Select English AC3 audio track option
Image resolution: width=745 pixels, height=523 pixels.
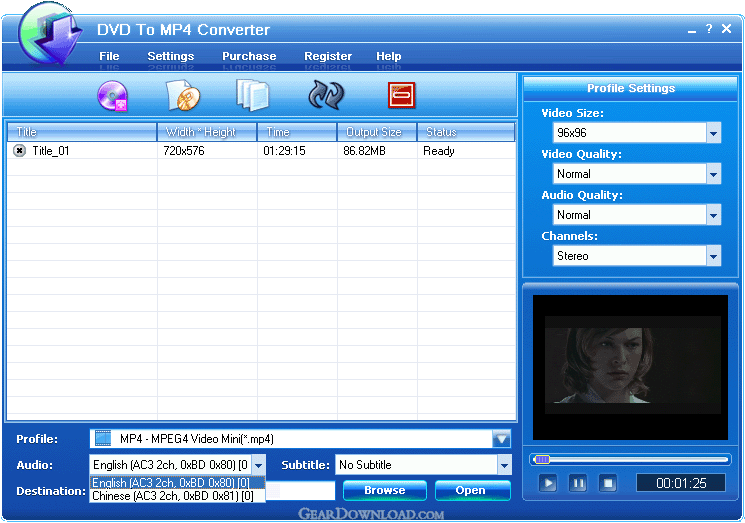(177, 483)
